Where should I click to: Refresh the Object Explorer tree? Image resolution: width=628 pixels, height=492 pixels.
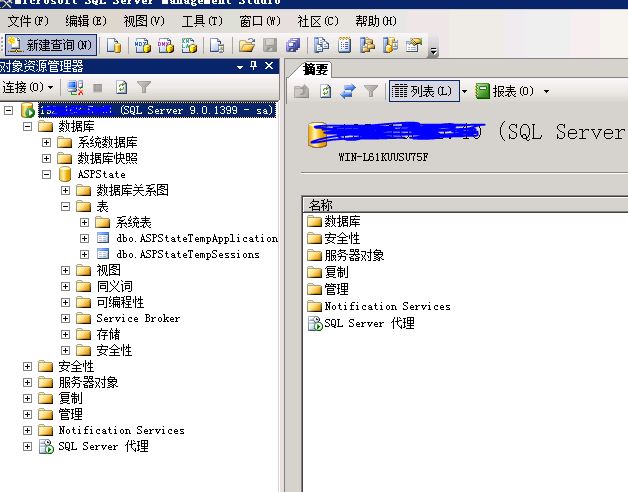tap(122, 89)
